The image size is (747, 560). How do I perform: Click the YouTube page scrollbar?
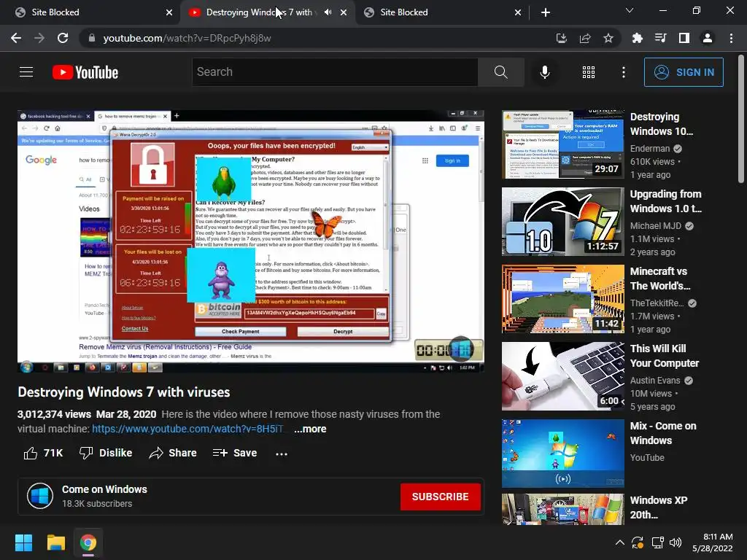point(741,119)
